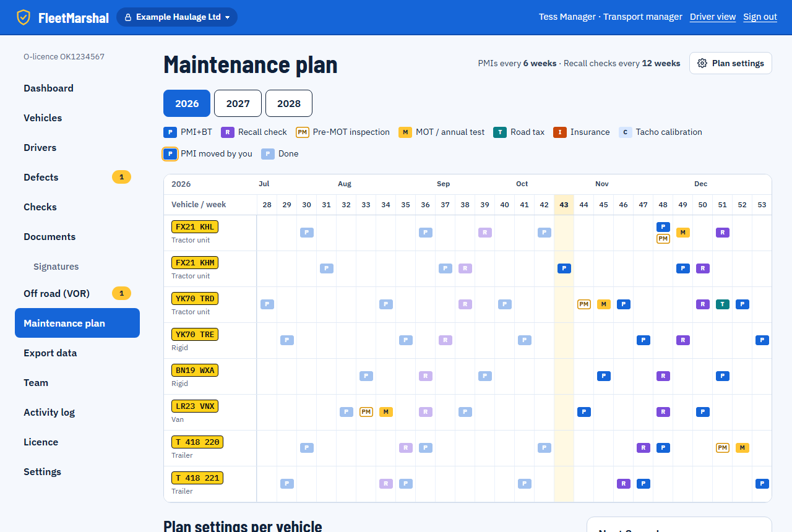The image size is (792, 532).
Task: Click YK70 TRD's Pre-MOT marker in week 44
Action: 584,304
